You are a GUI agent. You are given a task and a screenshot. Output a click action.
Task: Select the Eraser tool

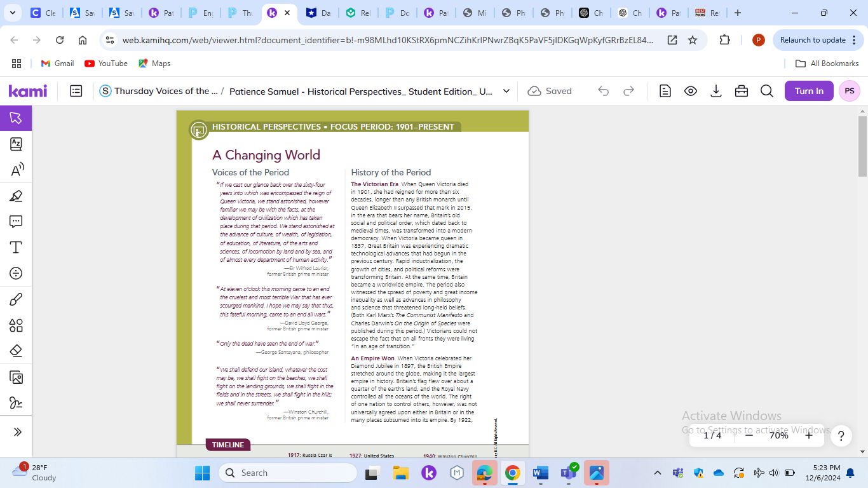(x=16, y=351)
